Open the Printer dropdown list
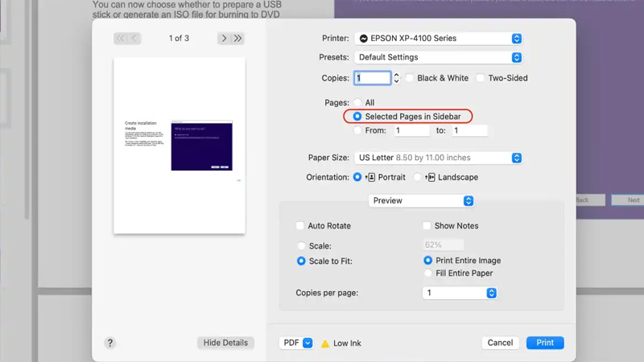 click(439, 39)
